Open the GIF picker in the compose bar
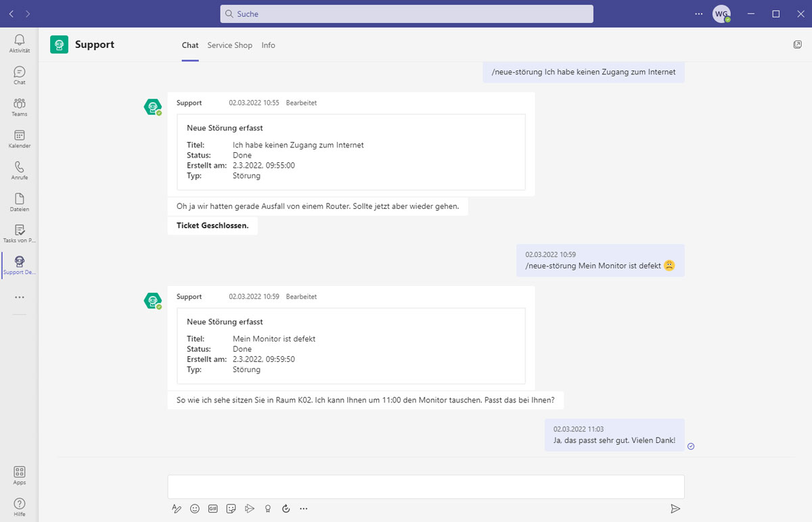This screenshot has width=812, height=522. (x=212, y=508)
